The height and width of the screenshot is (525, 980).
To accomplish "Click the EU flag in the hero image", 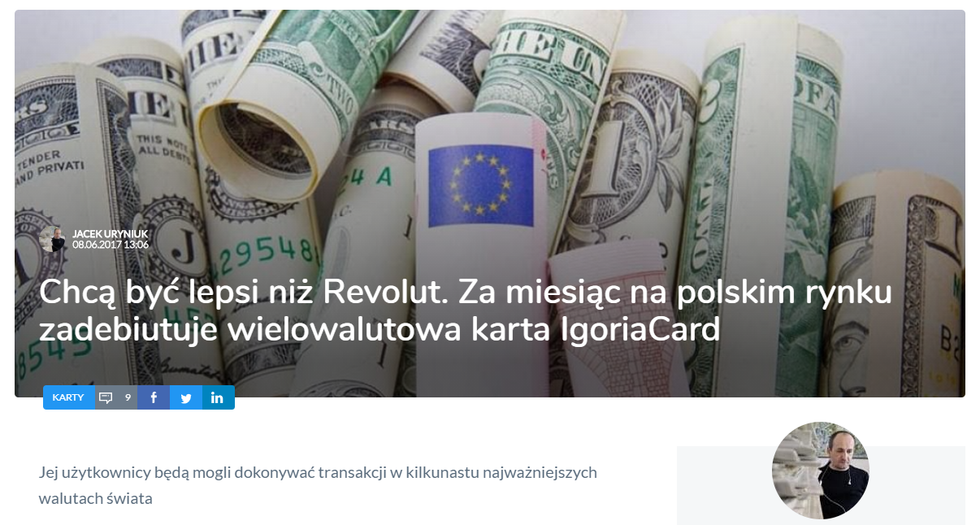I will 481,186.
